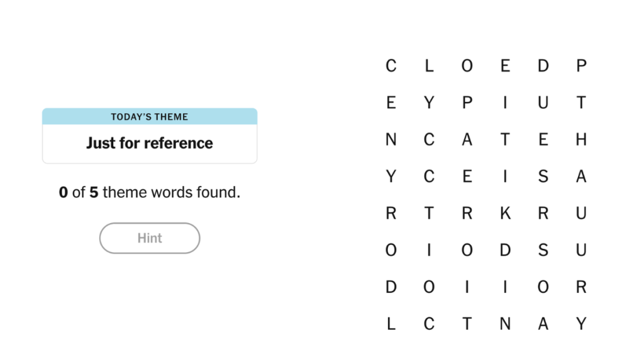Click the '0 of 5 theme words found' text
The height and width of the screenshot is (362, 644).
click(x=150, y=192)
